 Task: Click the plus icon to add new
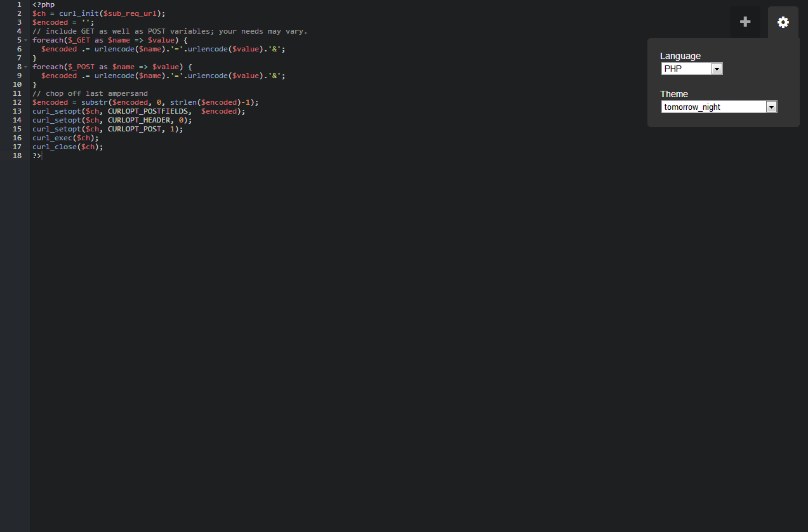point(745,22)
